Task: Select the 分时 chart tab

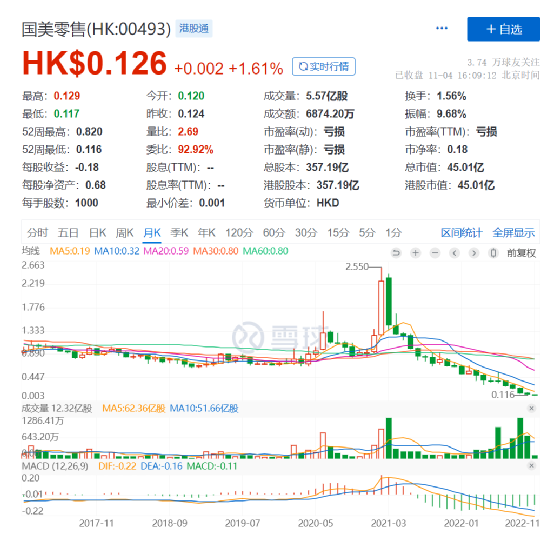Action: [x=37, y=233]
